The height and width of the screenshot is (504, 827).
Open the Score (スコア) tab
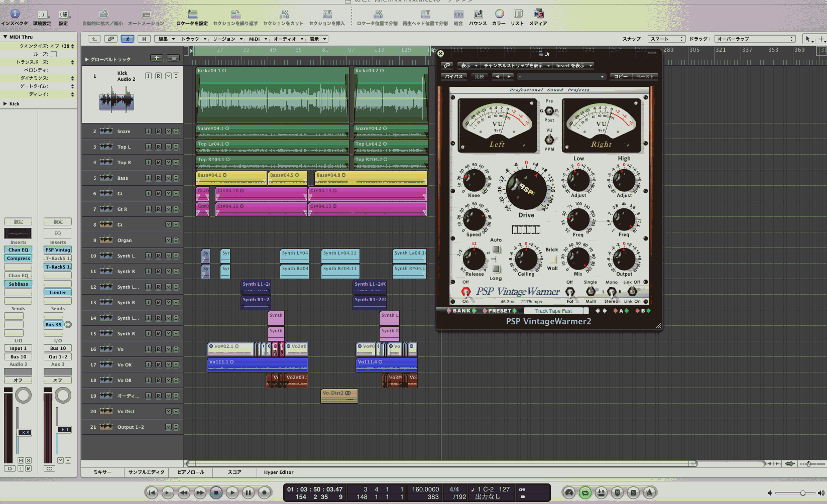tap(234, 472)
